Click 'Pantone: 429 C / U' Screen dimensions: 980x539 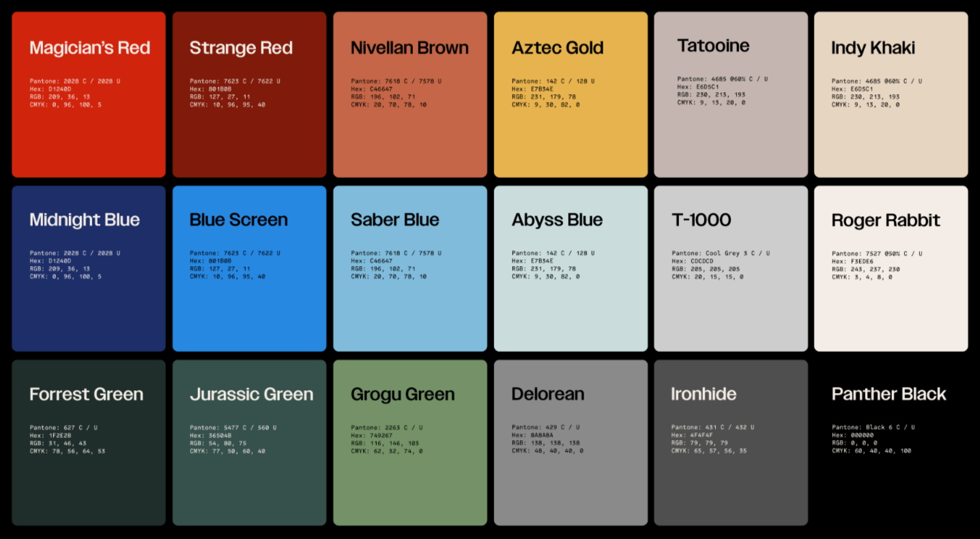546,428
